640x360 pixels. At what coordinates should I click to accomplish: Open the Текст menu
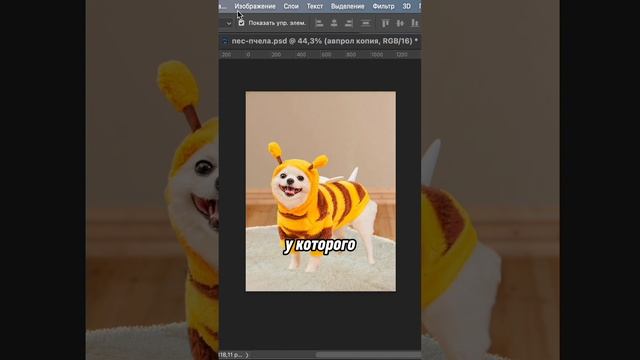[x=315, y=7]
